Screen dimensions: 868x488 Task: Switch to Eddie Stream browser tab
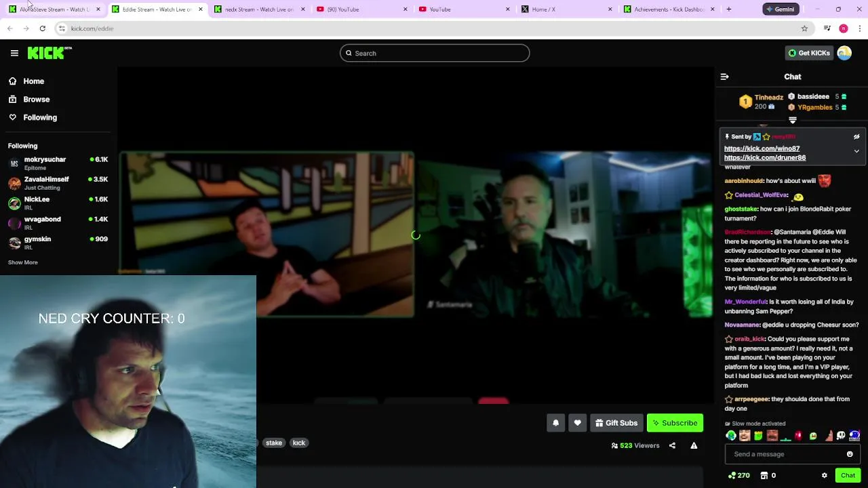[x=155, y=9]
